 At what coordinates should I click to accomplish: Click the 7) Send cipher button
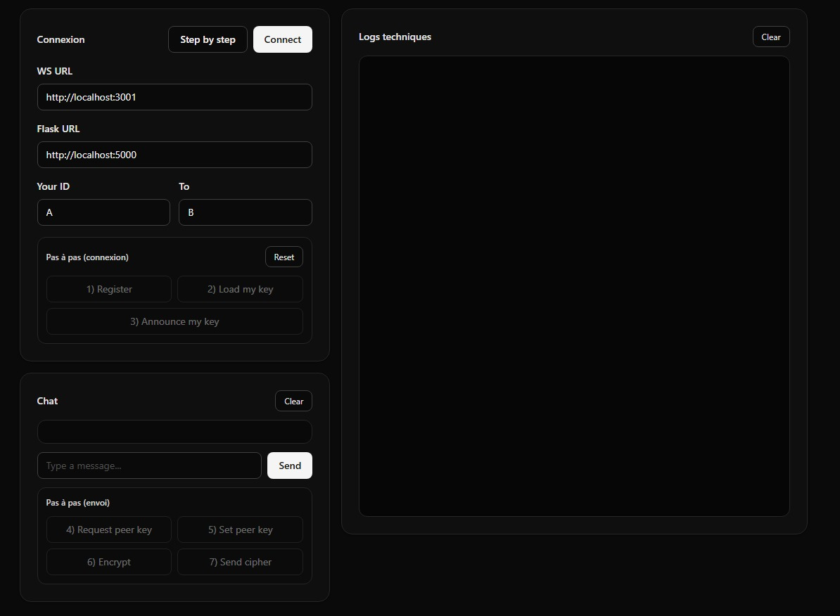[x=240, y=562]
